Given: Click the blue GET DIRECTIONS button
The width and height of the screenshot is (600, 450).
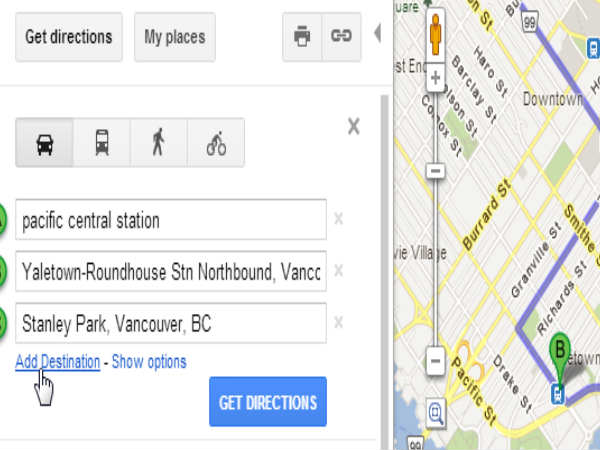Looking at the screenshot, I should tap(268, 402).
